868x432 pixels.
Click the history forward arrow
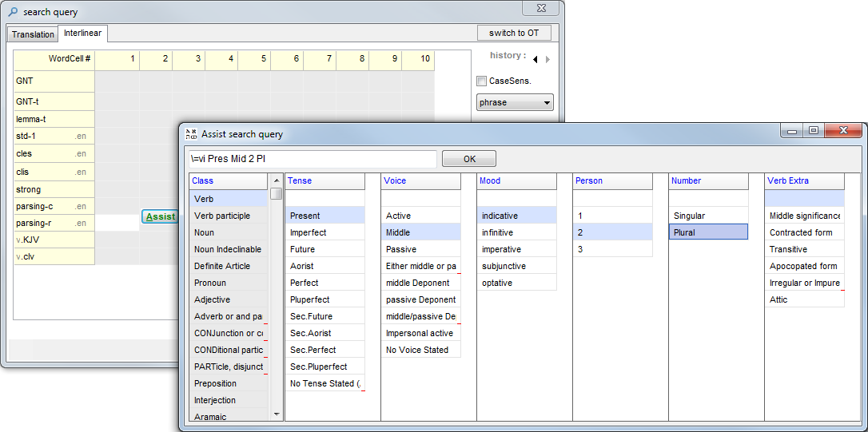[547, 59]
